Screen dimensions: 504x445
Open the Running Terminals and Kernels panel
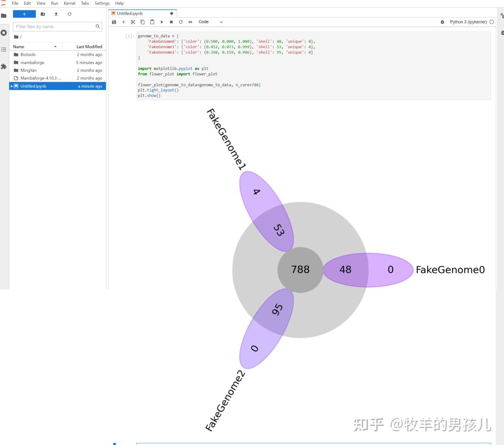[4, 33]
